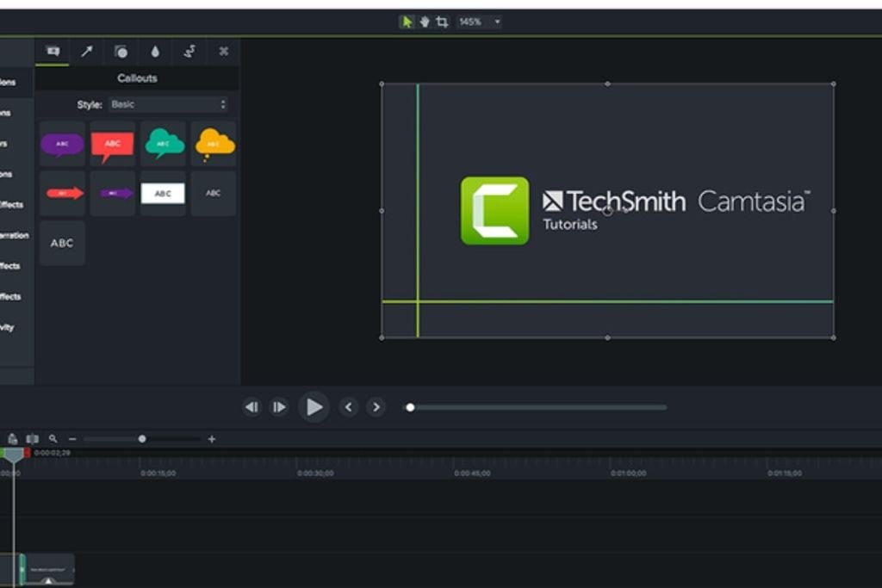The width and height of the screenshot is (882, 588).
Task: Open the Blur and Highlight tab
Action: tap(155, 52)
